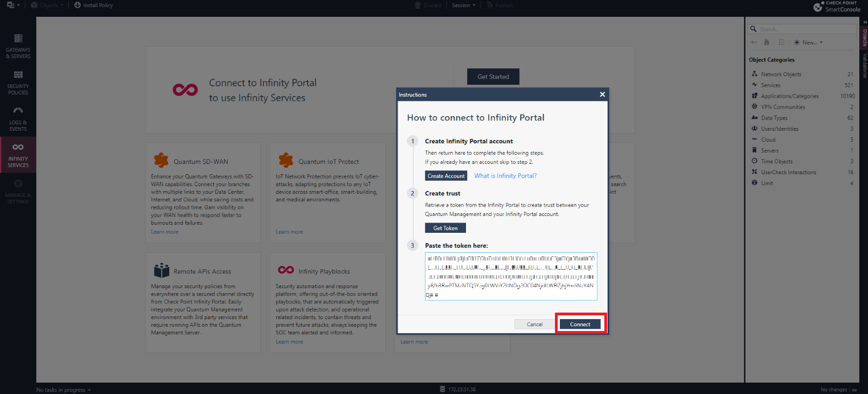Select Services category
This screenshot has width=868, height=394.
coord(802,85)
